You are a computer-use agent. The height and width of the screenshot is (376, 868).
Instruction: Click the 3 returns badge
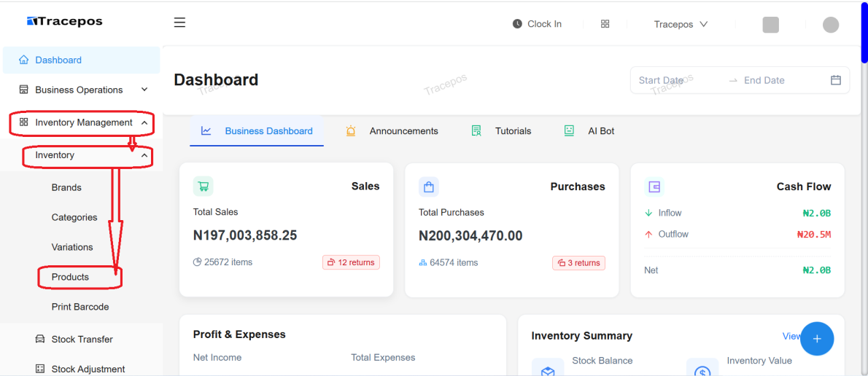click(x=578, y=262)
